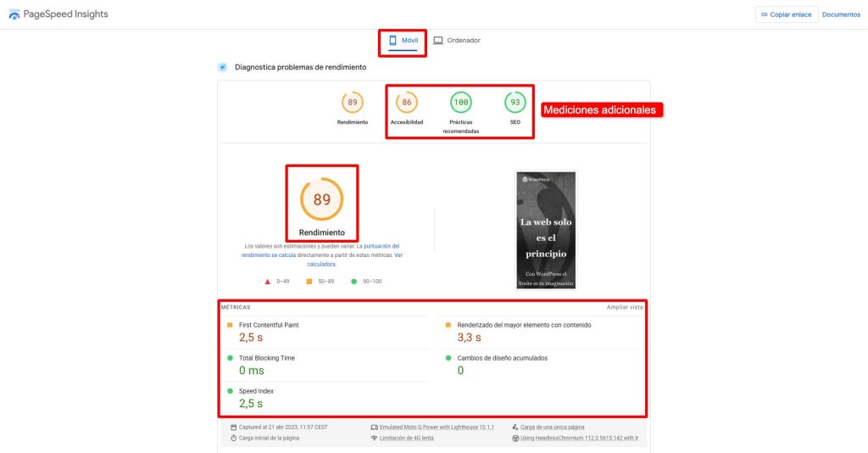Image resolution: width=868 pixels, height=453 pixels.
Task: Click 'Cambios de diseño acumulados' metric label
Action: point(502,358)
